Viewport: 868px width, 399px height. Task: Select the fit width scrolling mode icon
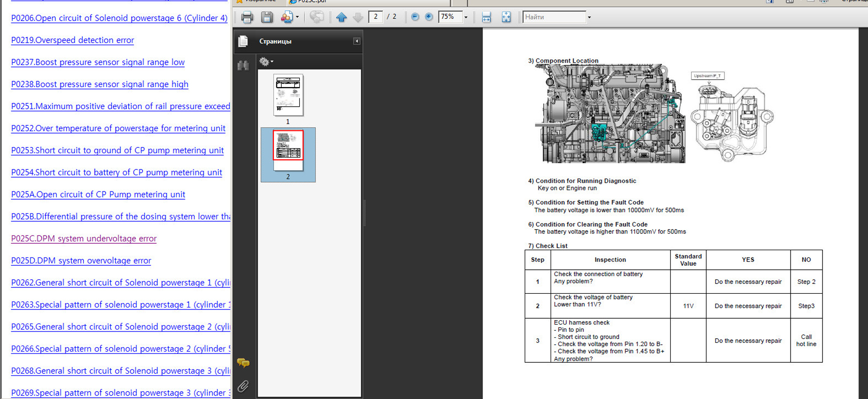[x=486, y=17]
